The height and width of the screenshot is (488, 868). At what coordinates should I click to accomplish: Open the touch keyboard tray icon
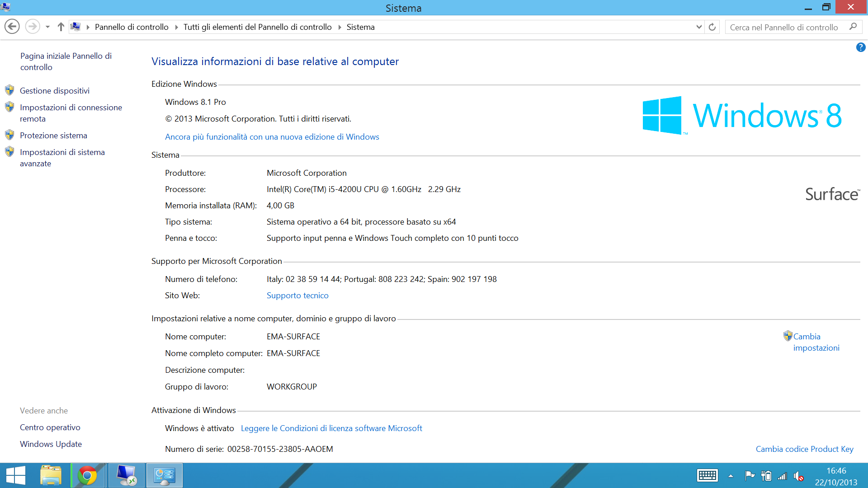[708, 475]
